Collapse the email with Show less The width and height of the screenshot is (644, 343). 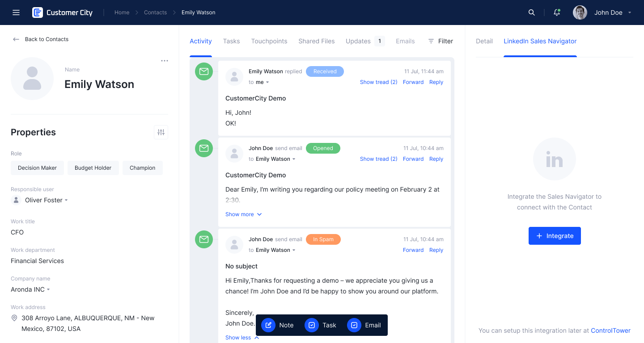pos(242,338)
